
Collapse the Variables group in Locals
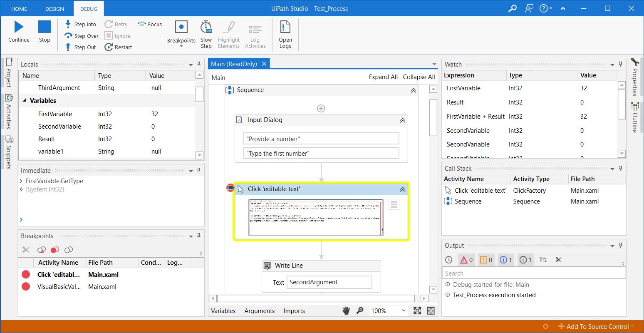[x=25, y=100]
